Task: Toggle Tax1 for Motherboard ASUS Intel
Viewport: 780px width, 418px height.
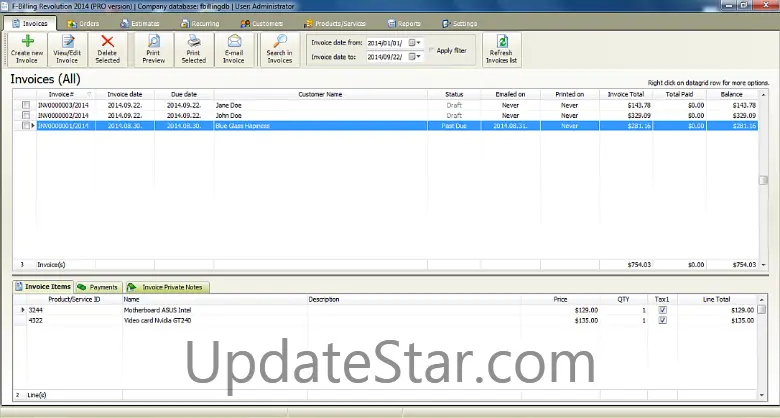Action: 662,310
